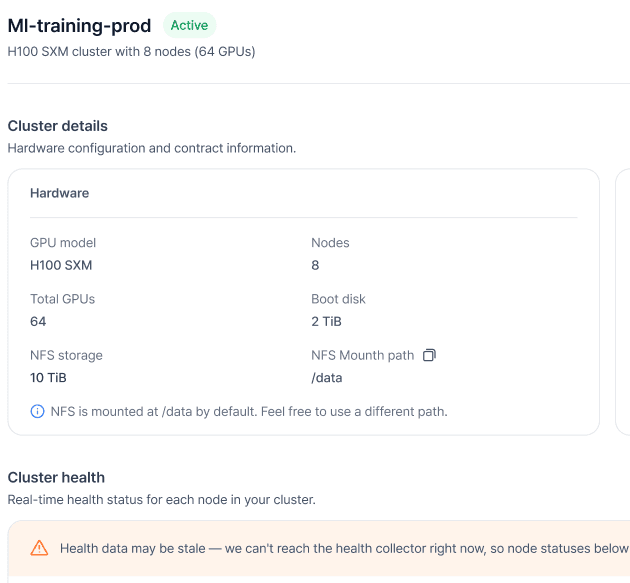
Task: Click the NFS Mounth path label
Action: coord(362,355)
